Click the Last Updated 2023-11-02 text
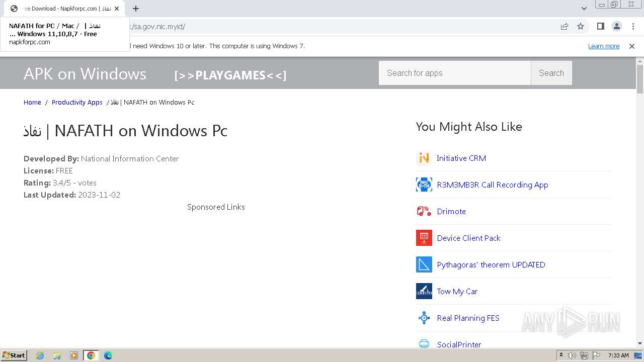Screen dimensions: 644x362 click(x=72, y=195)
